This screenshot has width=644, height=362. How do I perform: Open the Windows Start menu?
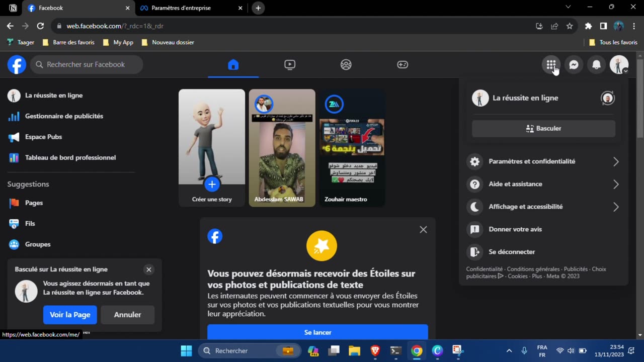coord(186,351)
